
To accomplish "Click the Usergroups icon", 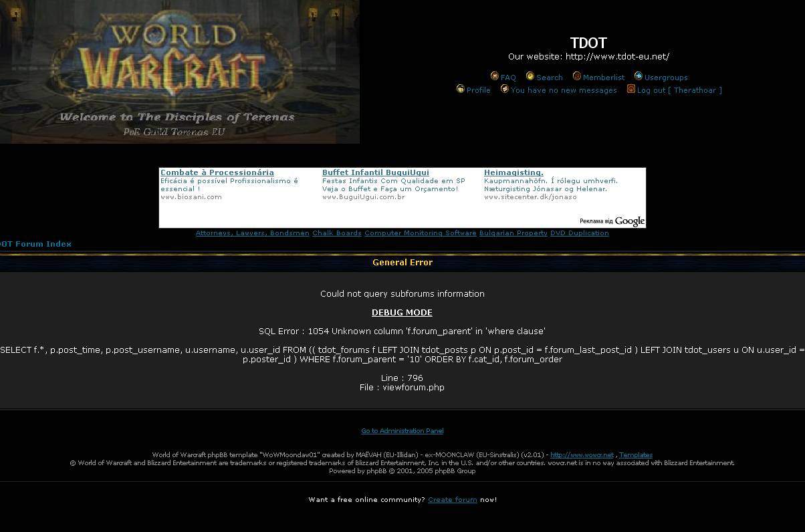I will pyautogui.click(x=639, y=76).
